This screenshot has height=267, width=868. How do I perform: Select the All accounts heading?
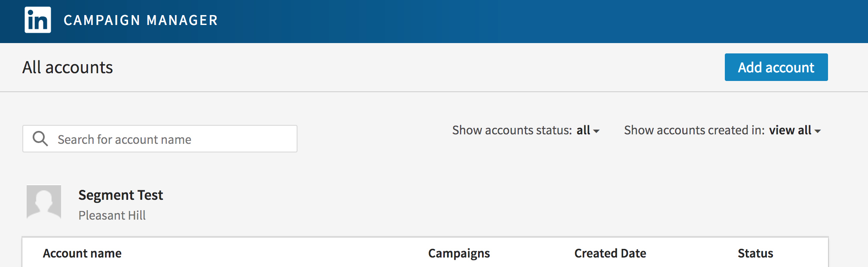coord(67,67)
